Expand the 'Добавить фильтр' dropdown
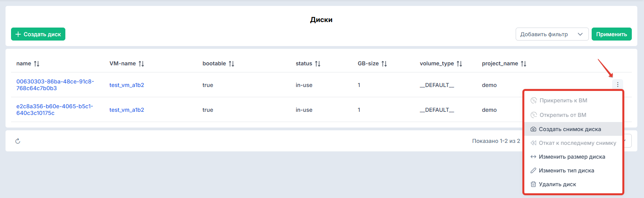Image resolution: width=644 pixels, height=198 pixels. point(552,34)
